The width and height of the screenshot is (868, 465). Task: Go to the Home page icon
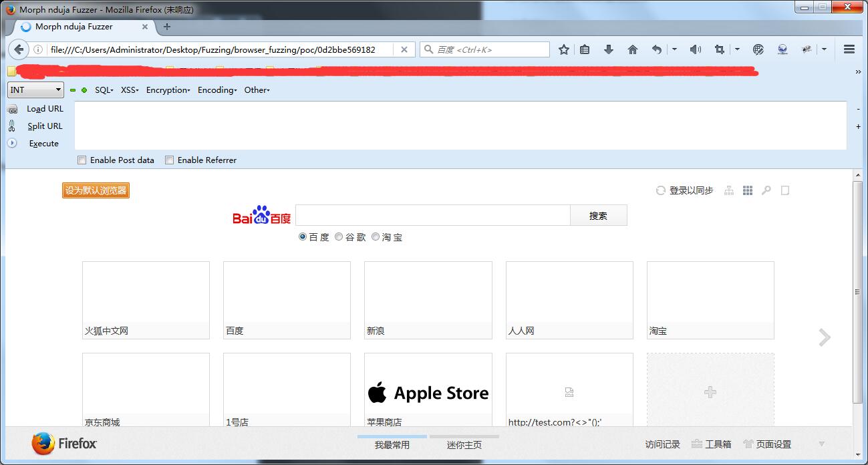(633, 49)
